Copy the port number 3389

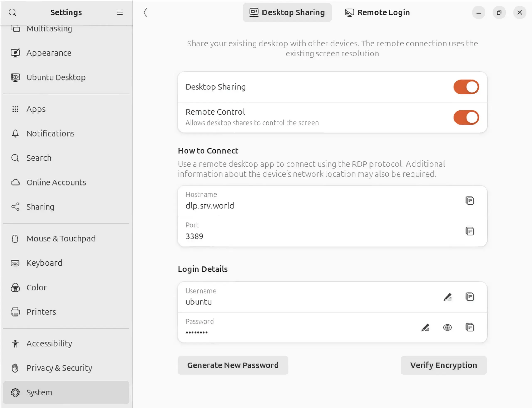click(469, 231)
